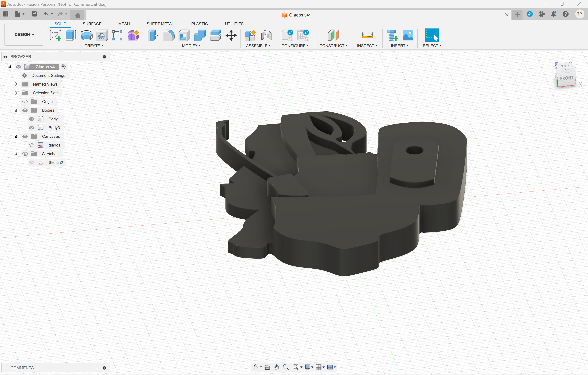
Task: Show the hidden glados canvas
Action: coord(32,145)
